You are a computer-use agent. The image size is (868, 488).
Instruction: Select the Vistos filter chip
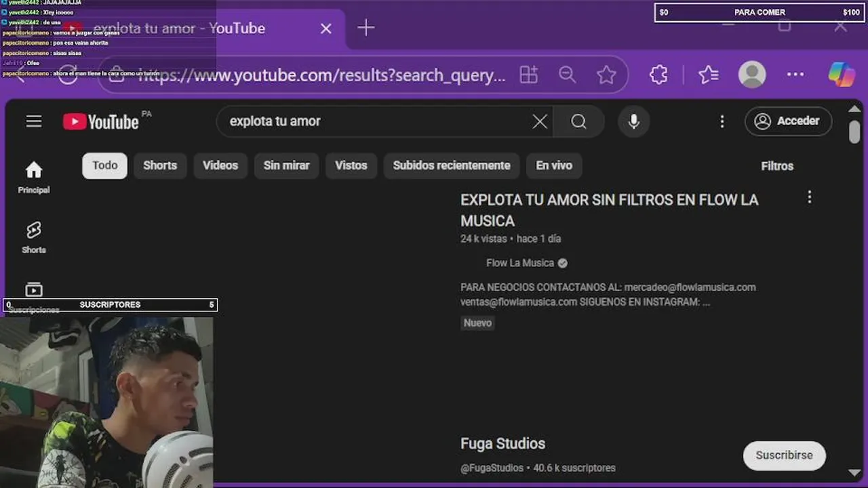(x=351, y=165)
